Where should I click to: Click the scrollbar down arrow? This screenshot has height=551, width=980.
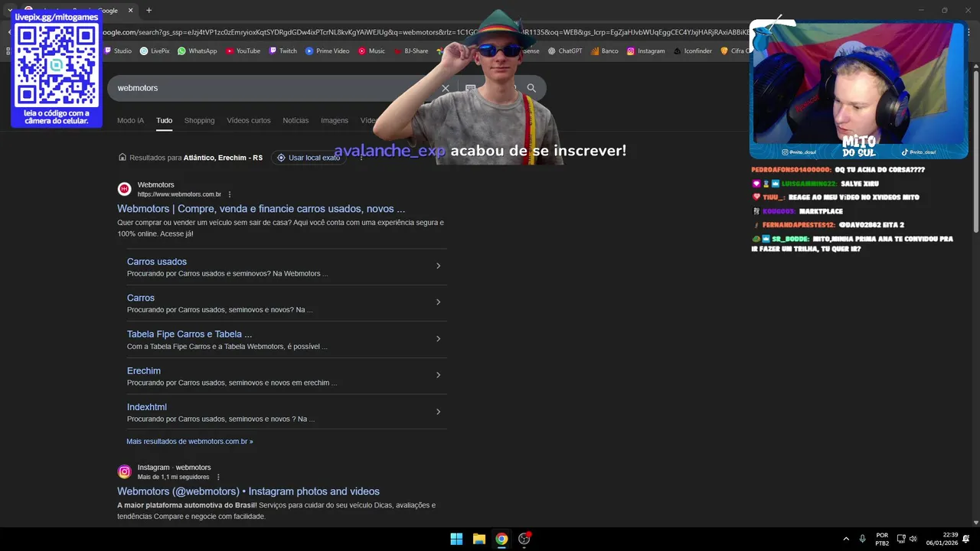(x=975, y=523)
